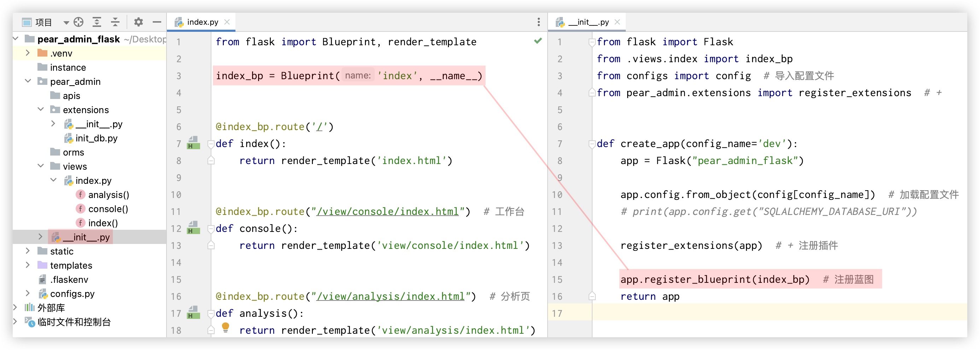Click the expand all icon in project toolbar

click(97, 22)
